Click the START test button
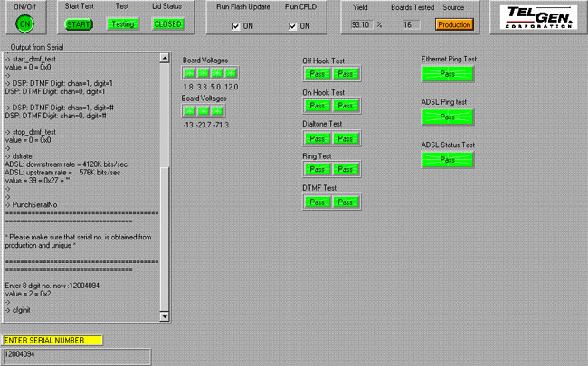 (79, 24)
